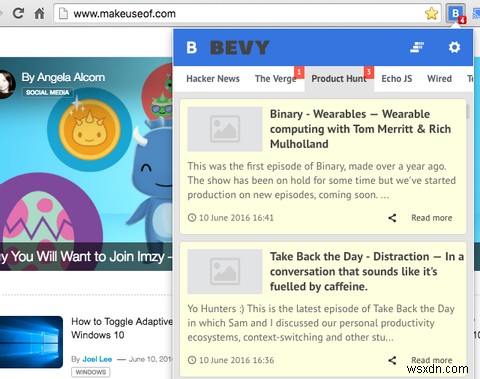480x379 pixels.
Task: Switch to The Verge tab
Action: [275, 79]
